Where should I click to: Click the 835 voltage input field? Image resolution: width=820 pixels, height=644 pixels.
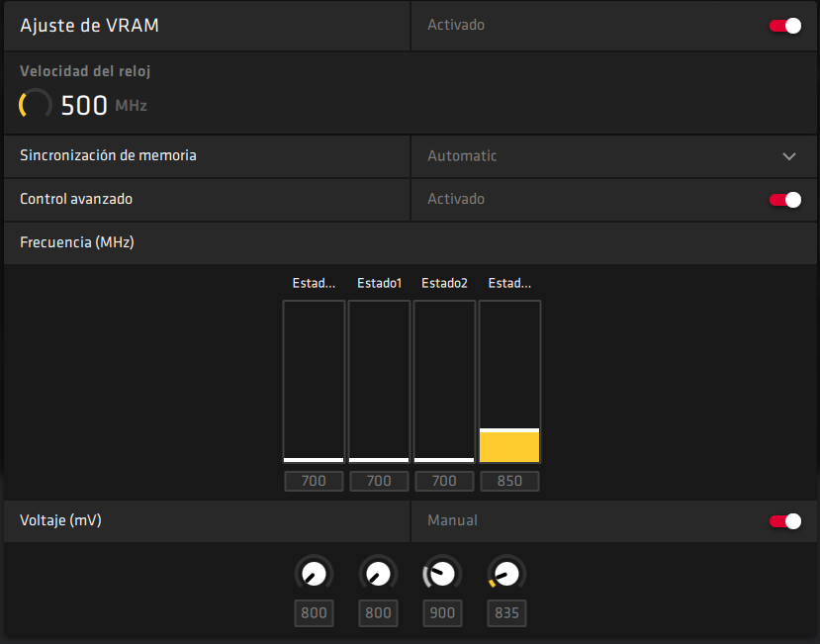506,613
